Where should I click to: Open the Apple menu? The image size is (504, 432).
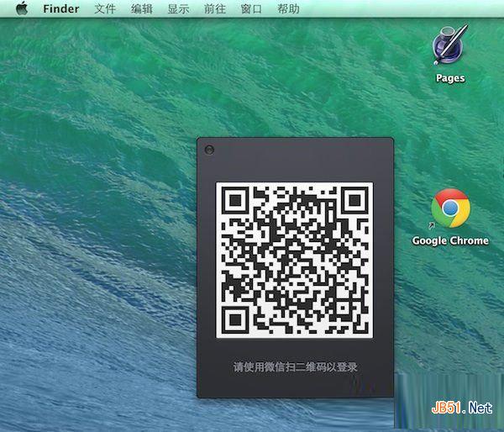pos(22,8)
